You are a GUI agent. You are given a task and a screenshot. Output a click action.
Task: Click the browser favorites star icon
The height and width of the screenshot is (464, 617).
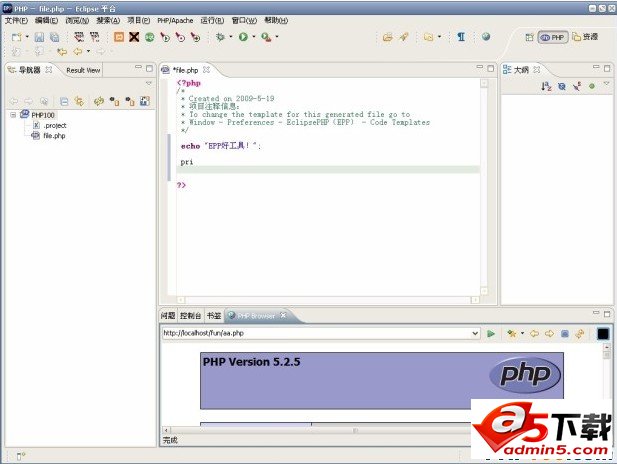[x=512, y=334]
